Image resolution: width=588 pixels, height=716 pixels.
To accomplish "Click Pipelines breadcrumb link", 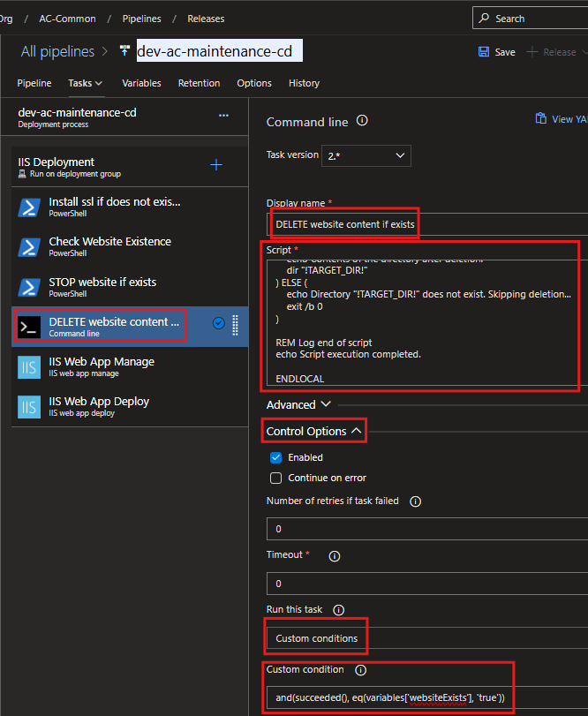I will [141, 19].
